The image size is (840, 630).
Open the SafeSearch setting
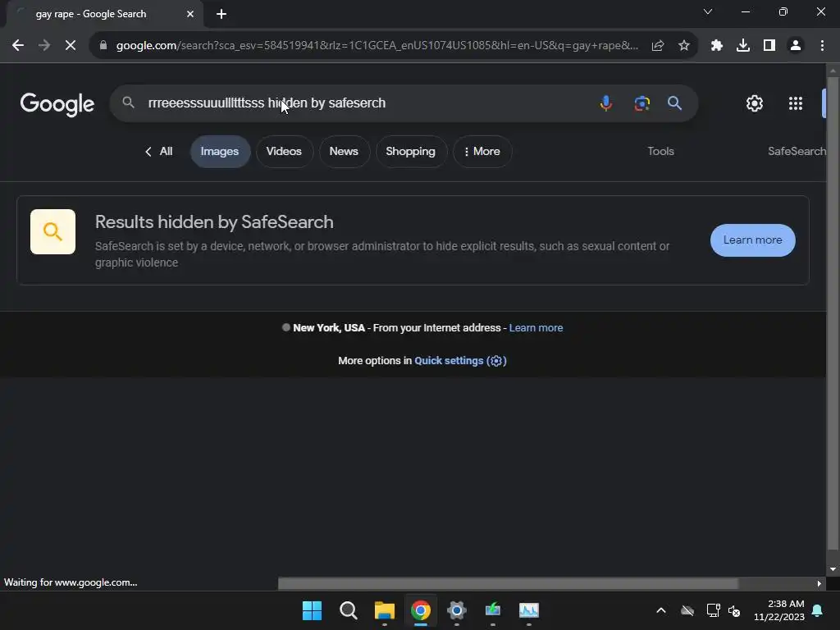[x=797, y=152]
